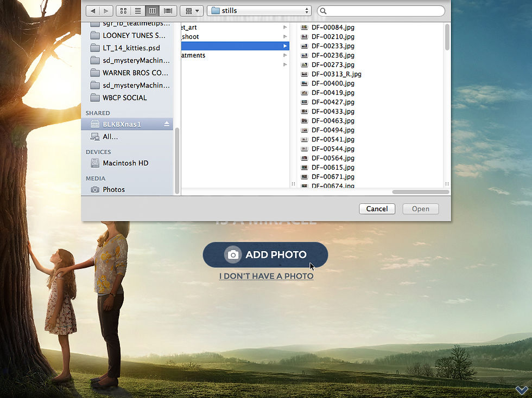Click the vertical scrollbar of file column
The image size is (532, 398).
click(x=447, y=37)
